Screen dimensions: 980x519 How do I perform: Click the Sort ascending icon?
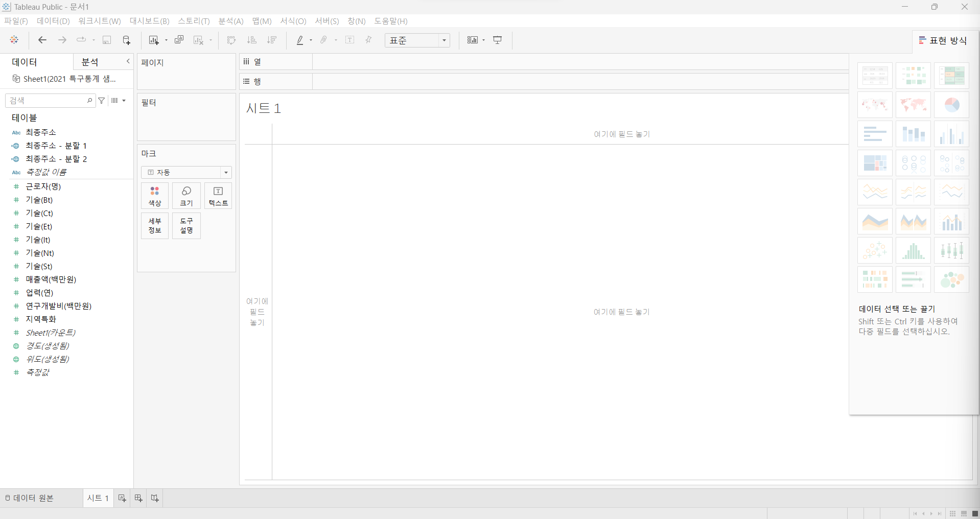coord(251,40)
